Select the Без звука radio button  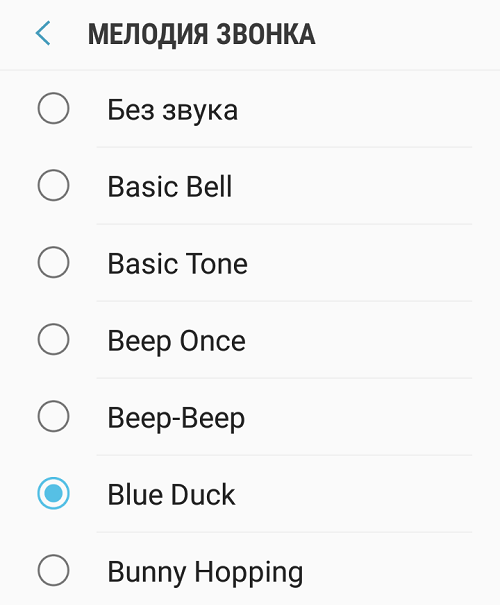point(54,108)
